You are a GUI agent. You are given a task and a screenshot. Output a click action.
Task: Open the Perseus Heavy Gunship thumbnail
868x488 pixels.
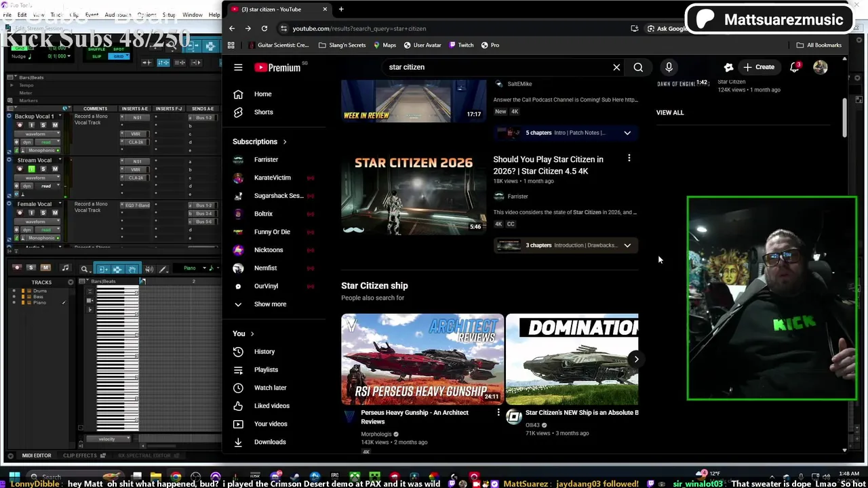[422, 359]
